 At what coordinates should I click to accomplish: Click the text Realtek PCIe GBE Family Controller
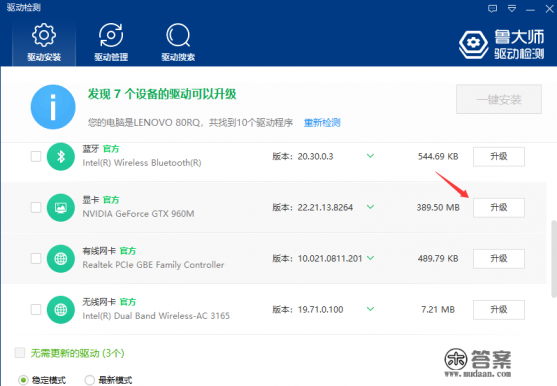click(153, 265)
